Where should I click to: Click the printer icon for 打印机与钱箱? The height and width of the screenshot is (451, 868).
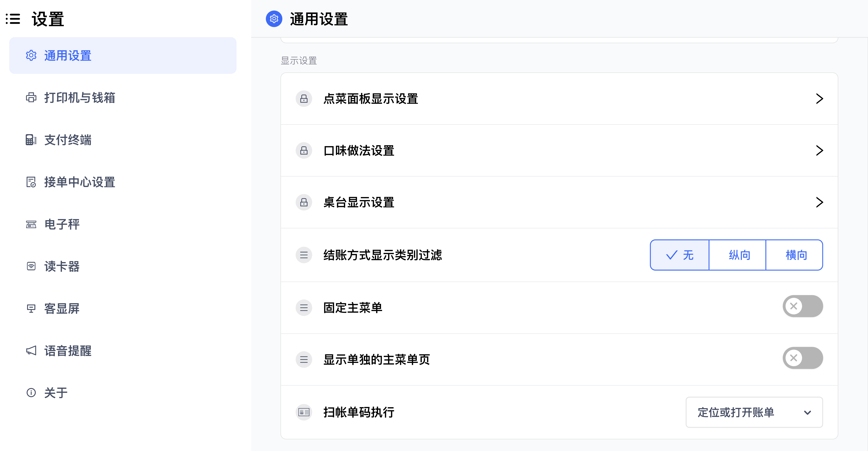point(31,97)
